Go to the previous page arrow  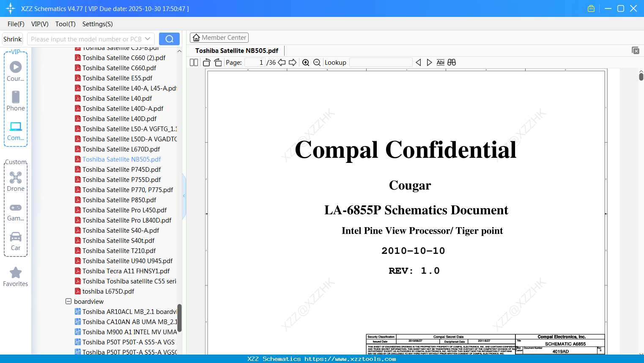pos(282,63)
